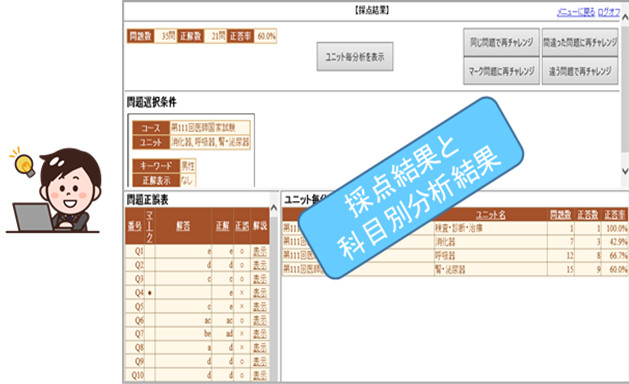Image resolution: width=629 pixels, height=384 pixels.
Task: Click the blue 採点結果と科目別分析結果 banner
Action: pos(410,188)
